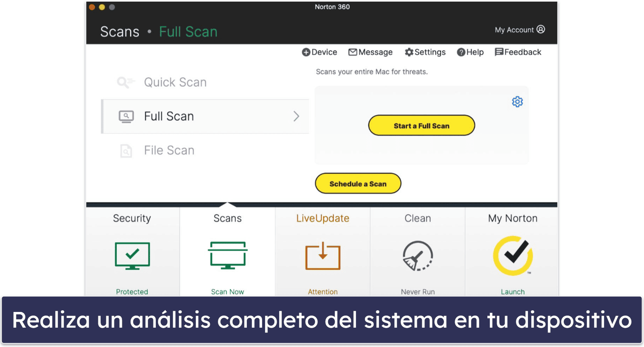The width and height of the screenshot is (644, 347).
Task: Click the Feedback form icon
Action: 499,52
